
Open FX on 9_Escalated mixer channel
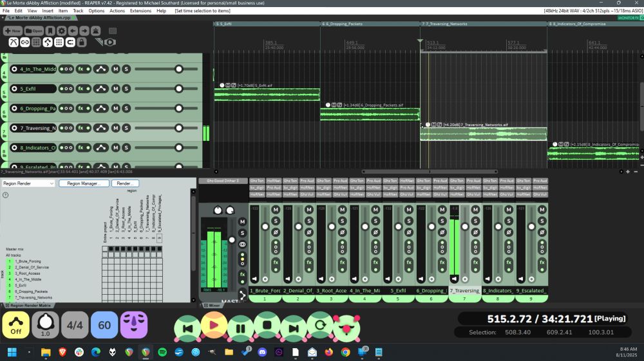pos(542,262)
